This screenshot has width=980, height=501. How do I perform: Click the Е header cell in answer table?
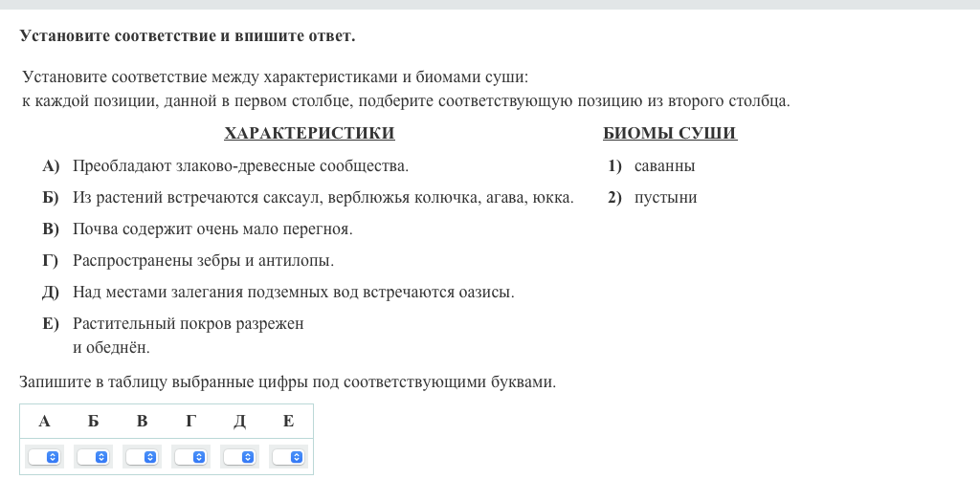pos(288,422)
